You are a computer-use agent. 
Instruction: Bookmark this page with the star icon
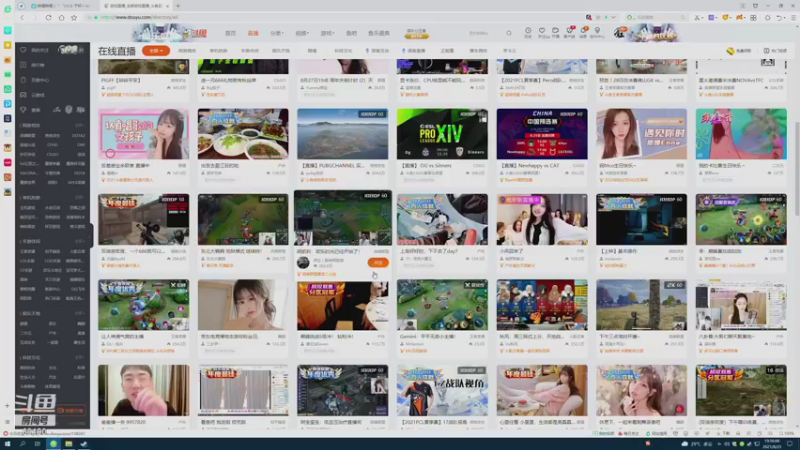74,17
